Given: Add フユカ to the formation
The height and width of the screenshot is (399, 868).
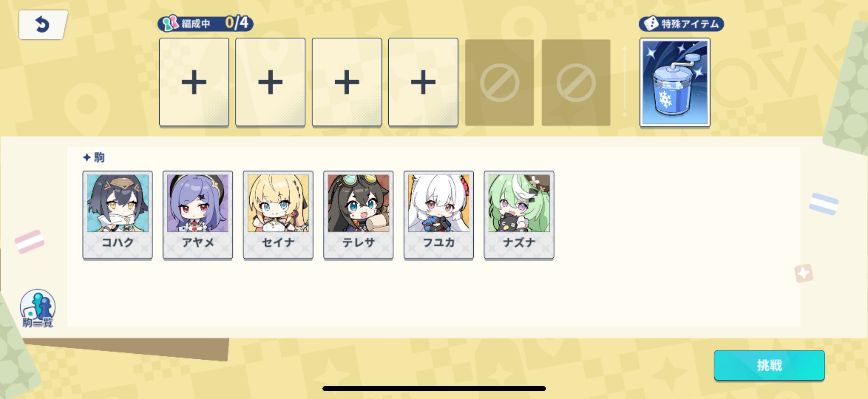Looking at the screenshot, I should point(439,215).
